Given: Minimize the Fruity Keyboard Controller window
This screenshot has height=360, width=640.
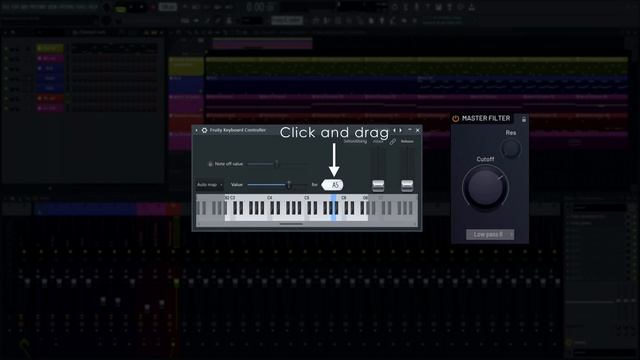Looking at the screenshot, I should pyautogui.click(x=410, y=130).
